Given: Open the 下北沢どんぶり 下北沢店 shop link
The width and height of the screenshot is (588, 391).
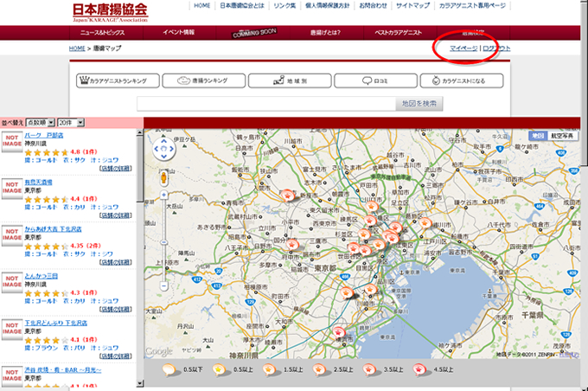Looking at the screenshot, I should click(x=56, y=323).
